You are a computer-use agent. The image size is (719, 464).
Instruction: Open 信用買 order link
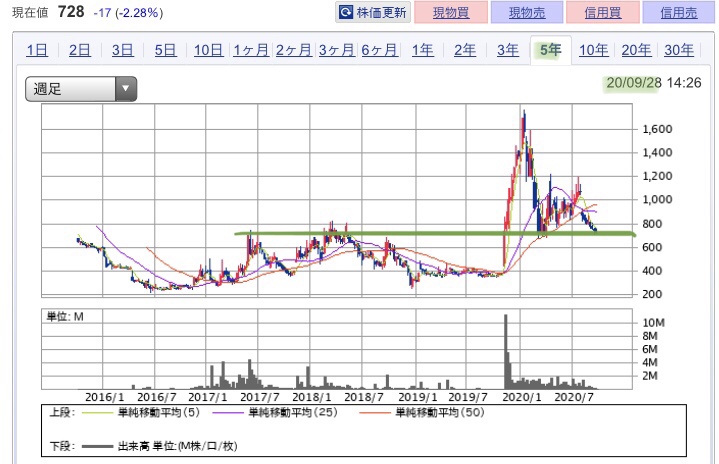pos(603,12)
